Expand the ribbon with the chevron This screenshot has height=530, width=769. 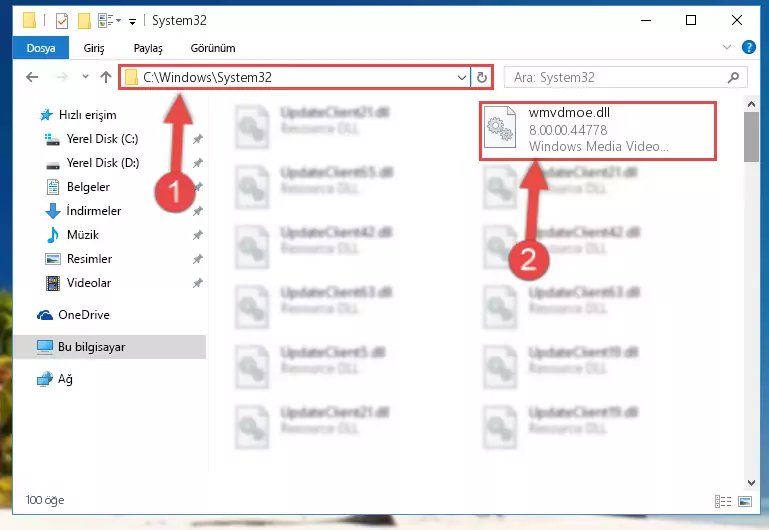(x=727, y=48)
